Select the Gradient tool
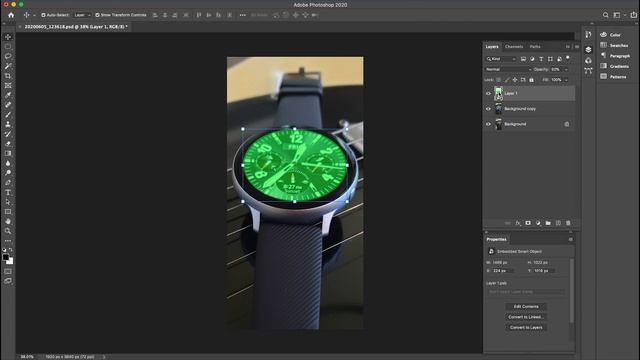 (8, 153)
